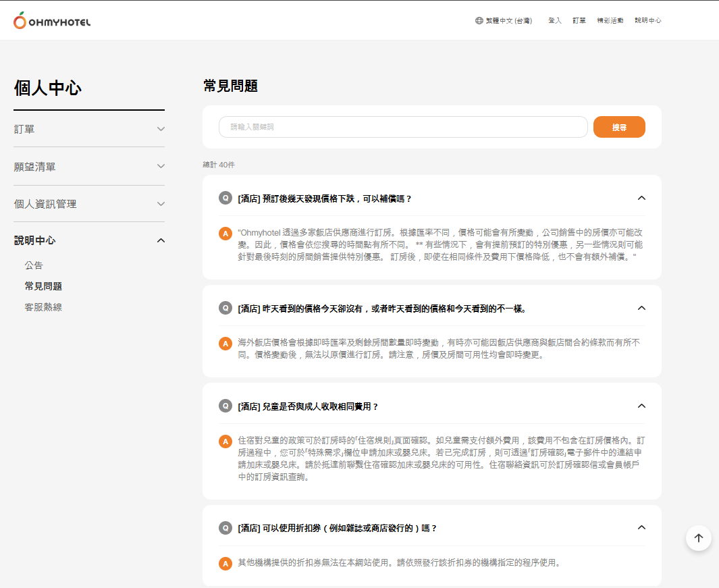Image resolution: width=719 pixels, height=588 pixels.
Task: Click the globe language icon
Action: pos(479,21)
